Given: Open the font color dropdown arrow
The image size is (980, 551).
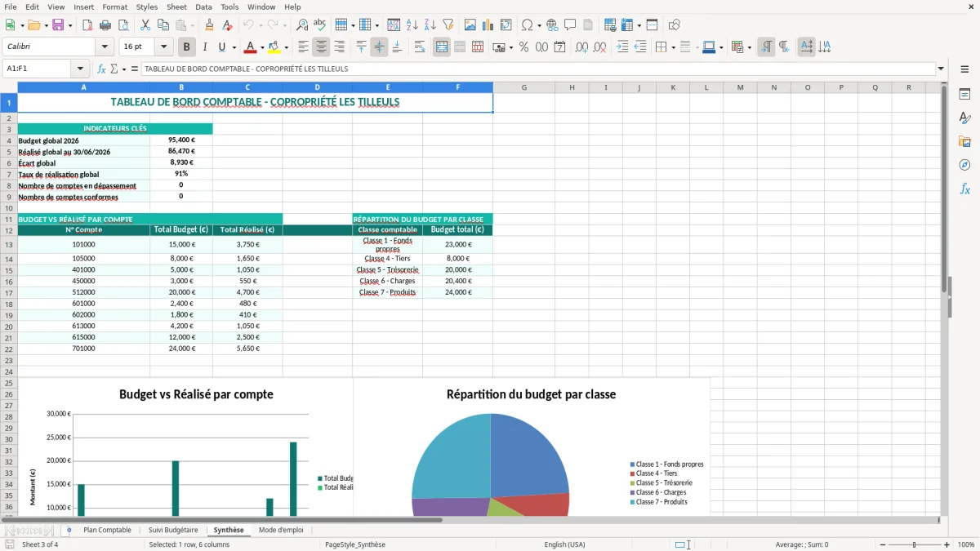Looking at the screenshot, I should click(x=262, y=47).
